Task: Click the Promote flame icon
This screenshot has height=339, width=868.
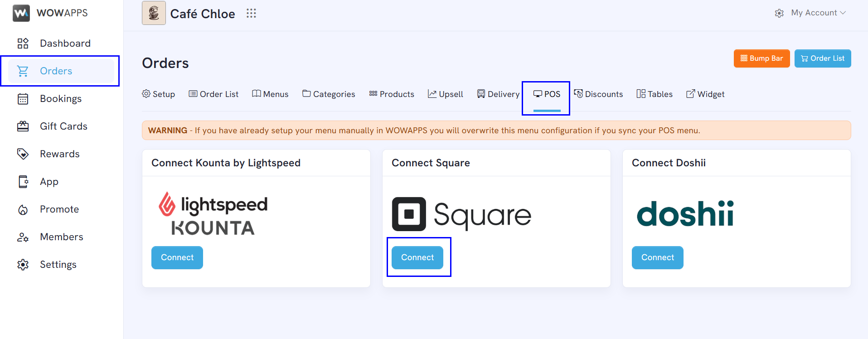Action: tap(23, 210)
